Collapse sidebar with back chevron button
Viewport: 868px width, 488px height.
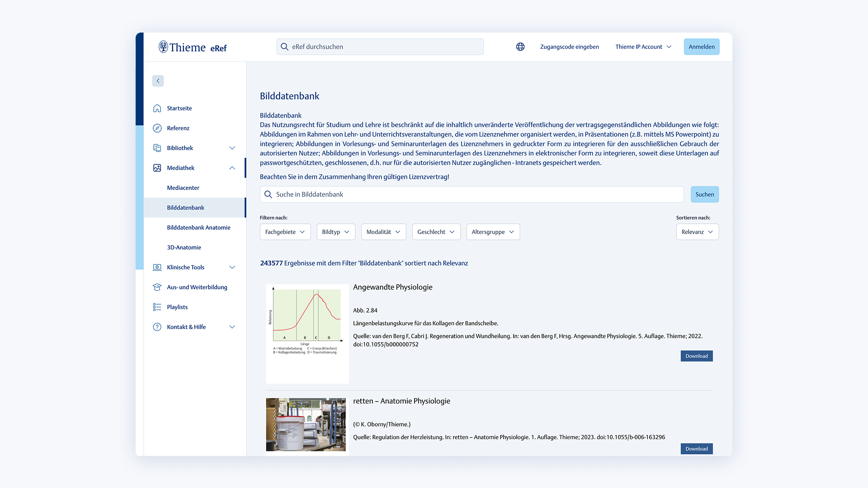tap(158, 81)
